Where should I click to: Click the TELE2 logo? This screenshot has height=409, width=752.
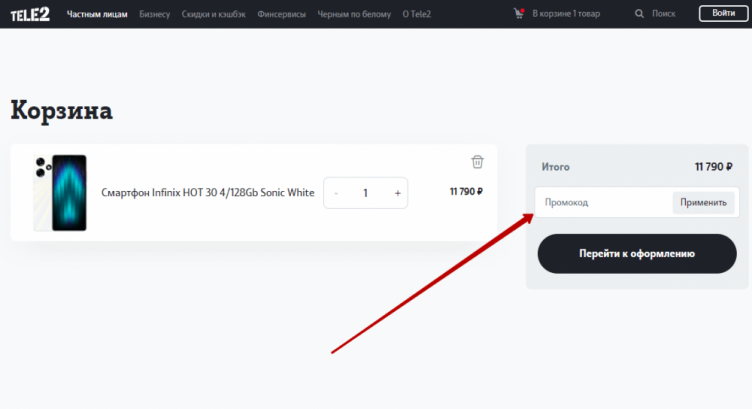pos(31,14)
